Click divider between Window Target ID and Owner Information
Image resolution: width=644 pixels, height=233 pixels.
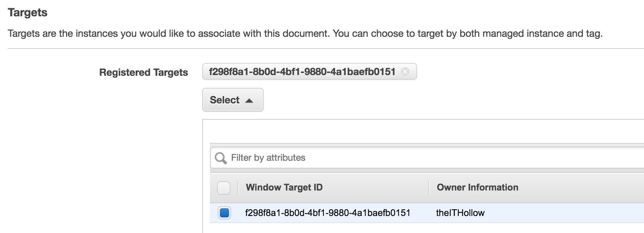click(429, 187)
